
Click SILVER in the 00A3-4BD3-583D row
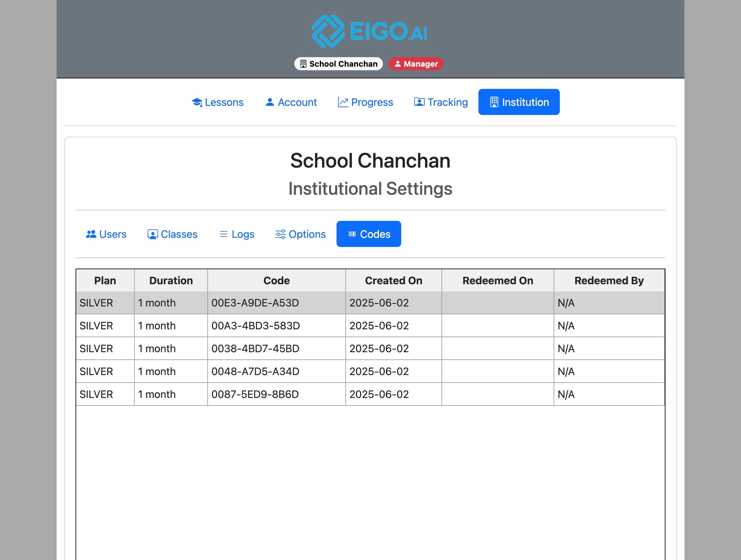pos(96,326)
